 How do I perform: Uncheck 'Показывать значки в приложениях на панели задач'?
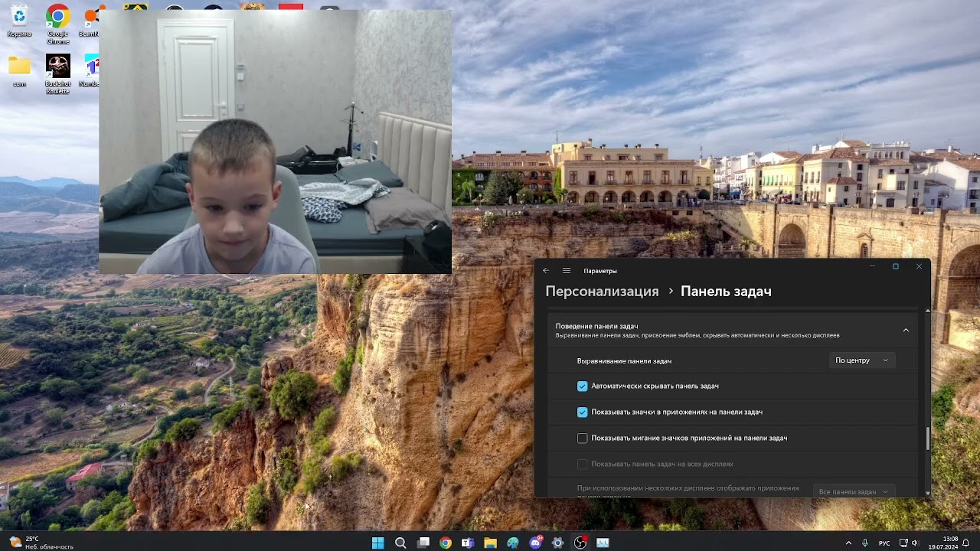(x=583, y=412)
